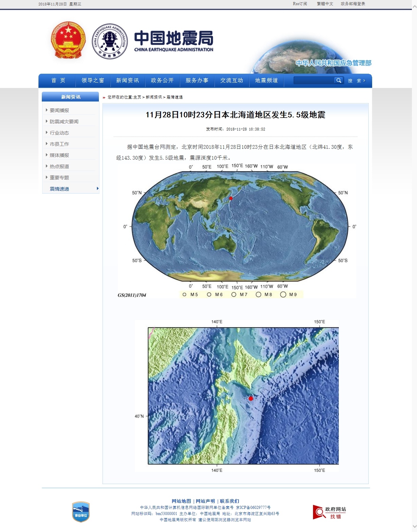417x532 pixels.
Task: Open the 网站地图 footer link
Action: coord(181,501)
